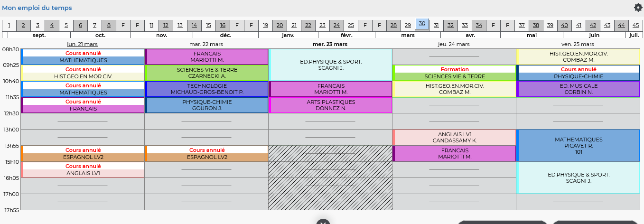
Task: Open Friday HIST.GEO.EN.MOR.CIV. with COMBAZ M.
Action: click(578, 56)
